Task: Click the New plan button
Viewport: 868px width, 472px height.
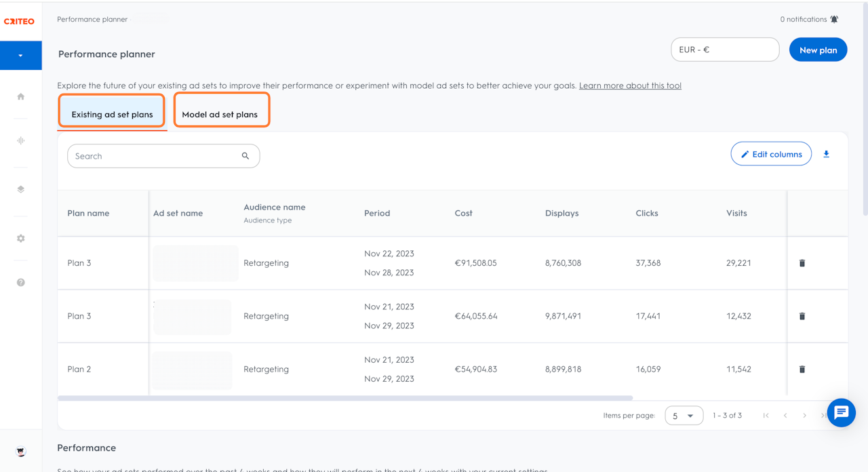Action: coord(818,50)
